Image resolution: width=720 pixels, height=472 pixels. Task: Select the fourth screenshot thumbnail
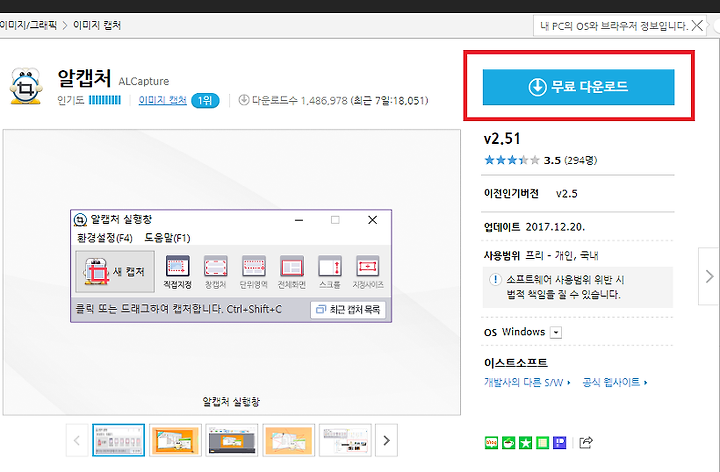tap(288, 440)
